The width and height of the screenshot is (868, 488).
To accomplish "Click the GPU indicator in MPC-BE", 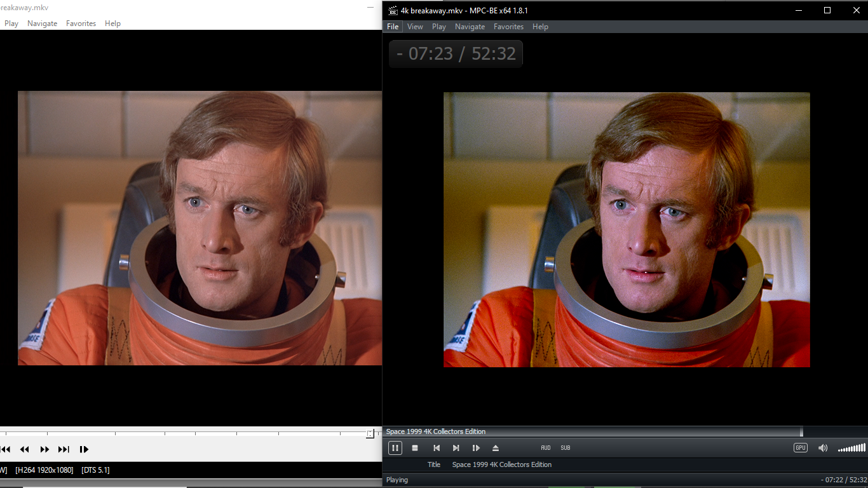I will click(x=801, y=448).
